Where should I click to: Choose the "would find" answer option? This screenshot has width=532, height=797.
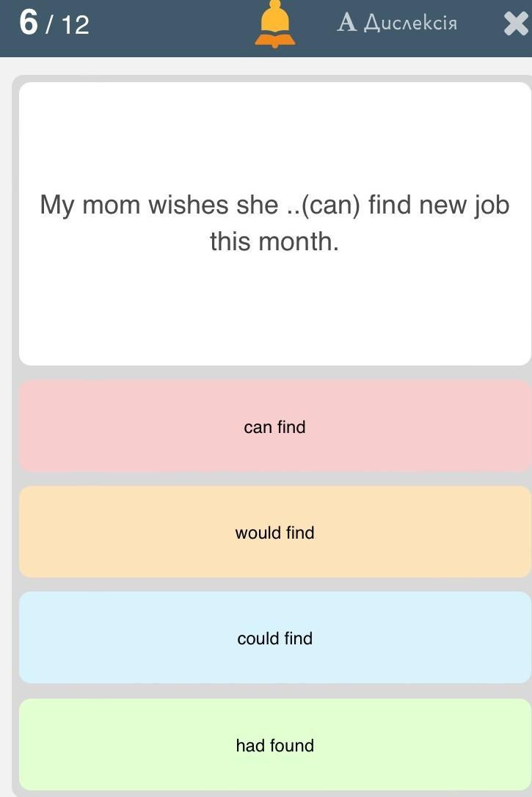pos(274,533)
